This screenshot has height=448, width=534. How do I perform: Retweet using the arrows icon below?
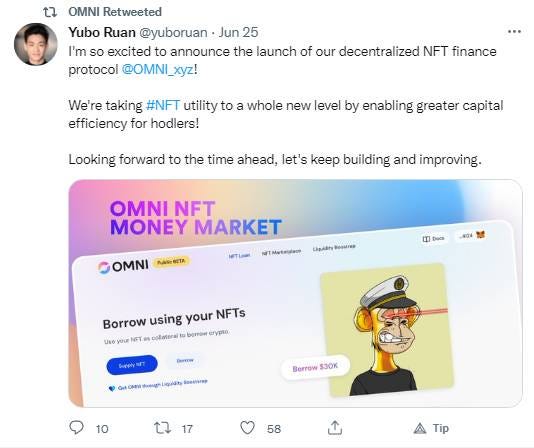tap(162, 428)
